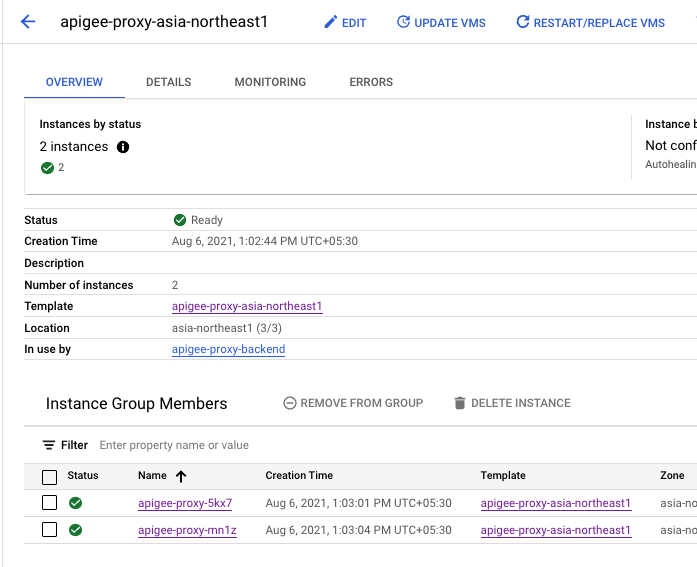Go to the Errors tab
697x567 pixels.
371,82
